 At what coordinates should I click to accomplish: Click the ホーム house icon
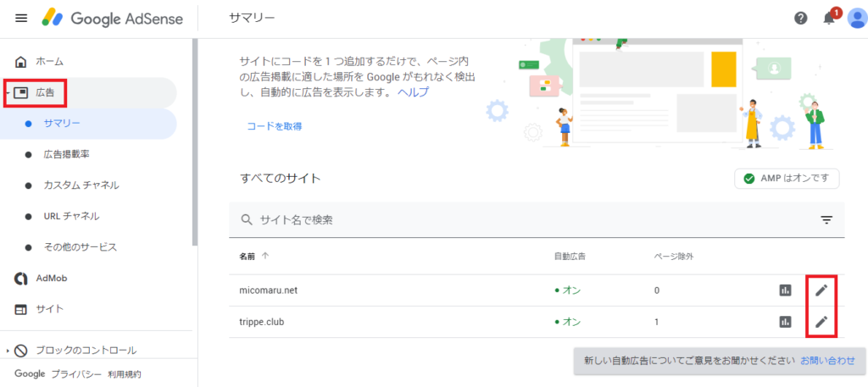point(20,61)
